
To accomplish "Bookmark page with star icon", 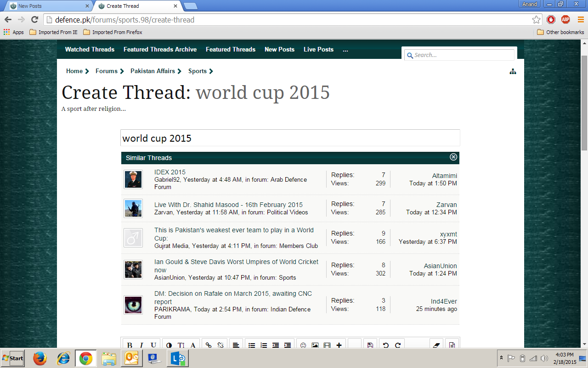I will coord(536,20).
